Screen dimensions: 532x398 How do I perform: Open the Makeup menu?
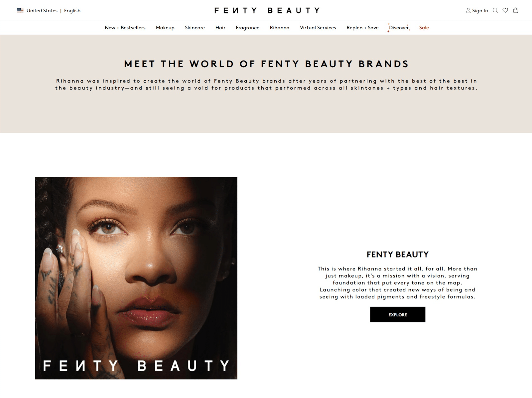(x=165, y=28)
